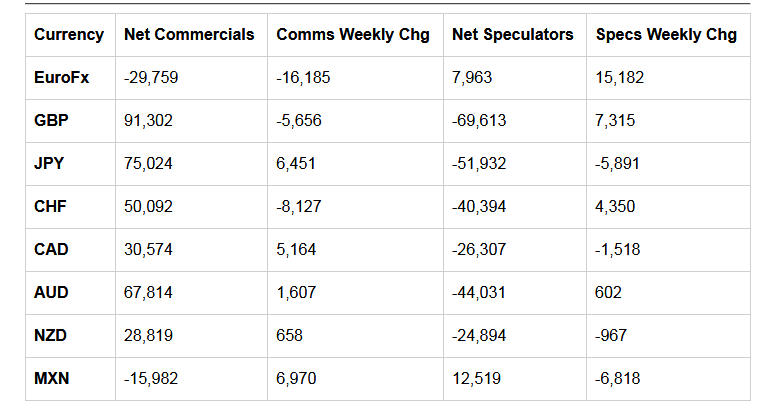
Task: Click the NZD row label
Action: 51,335
